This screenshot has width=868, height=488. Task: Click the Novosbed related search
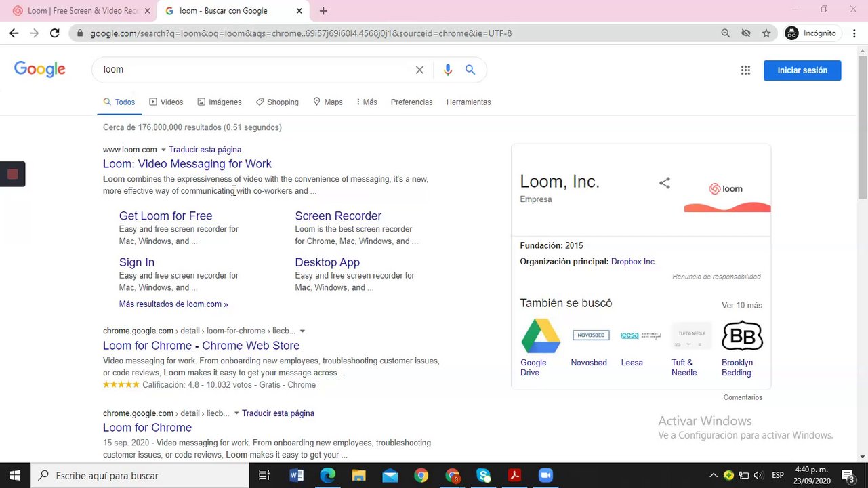(x=589, y=363)
